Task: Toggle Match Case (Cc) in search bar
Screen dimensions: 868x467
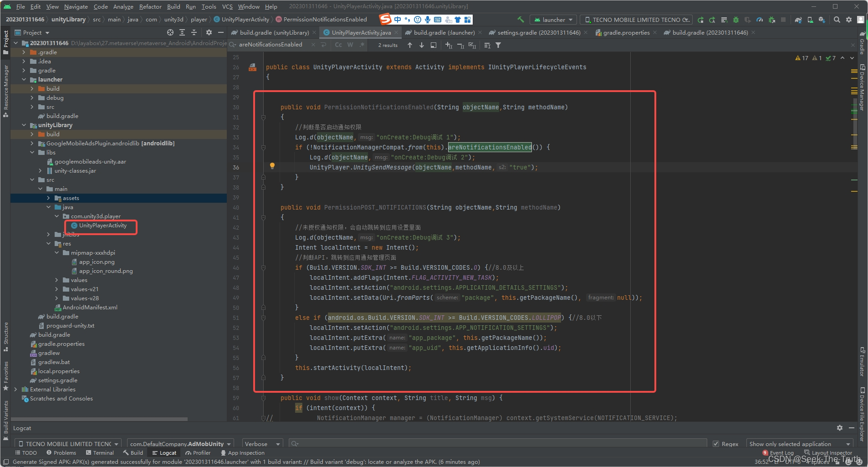Action: pyautogui.click(x=338, y=45)
